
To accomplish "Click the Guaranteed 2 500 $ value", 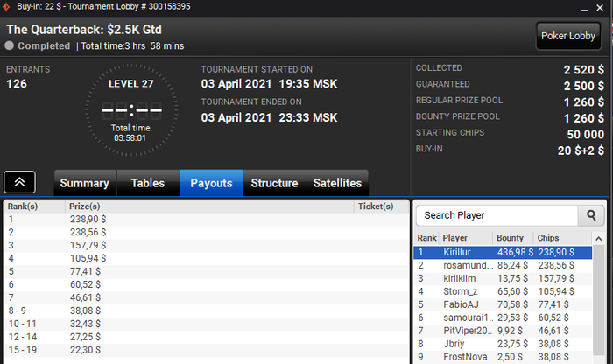I will [x=584, y=86].
